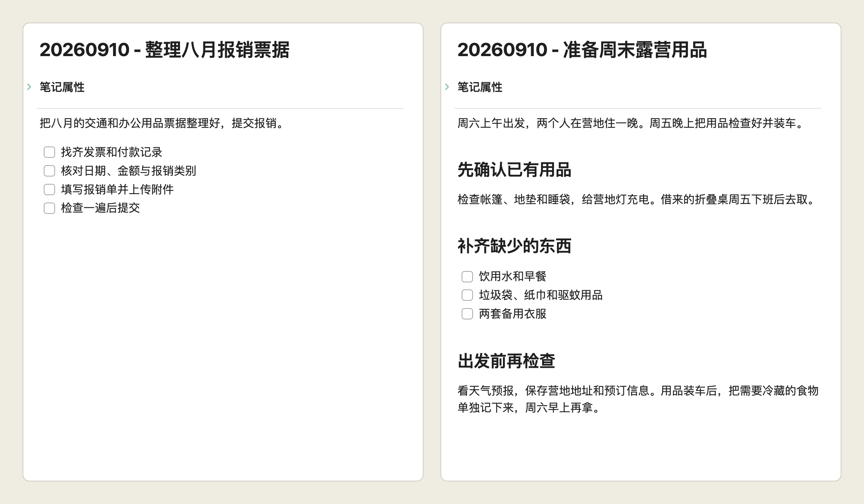The width and height of the screenshot is (864, 504).
Task: Click 笔记属性 label in 整理八月报销票据 note
Action: click(62, 87)
